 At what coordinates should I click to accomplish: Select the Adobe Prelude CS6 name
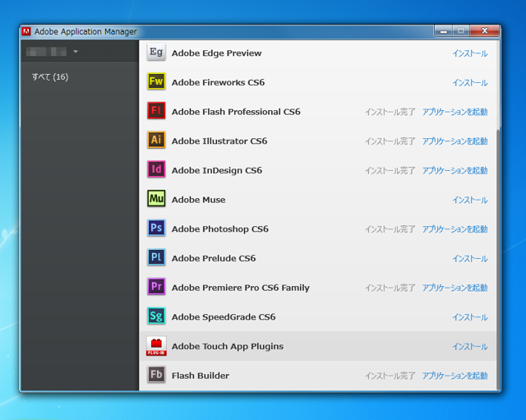pos(214,258)
